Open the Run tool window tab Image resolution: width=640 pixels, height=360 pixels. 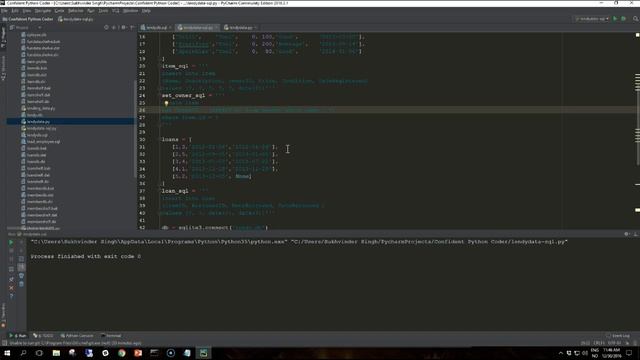tap(18, 336)
